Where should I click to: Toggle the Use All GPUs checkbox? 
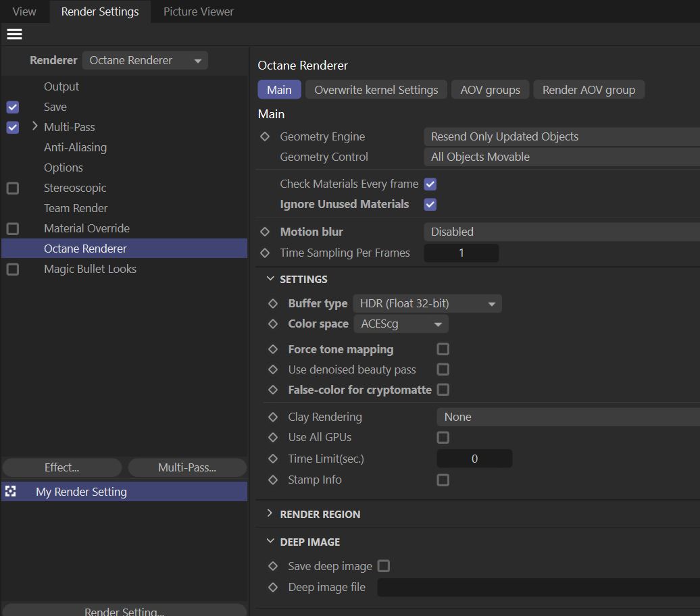[443, 437]
